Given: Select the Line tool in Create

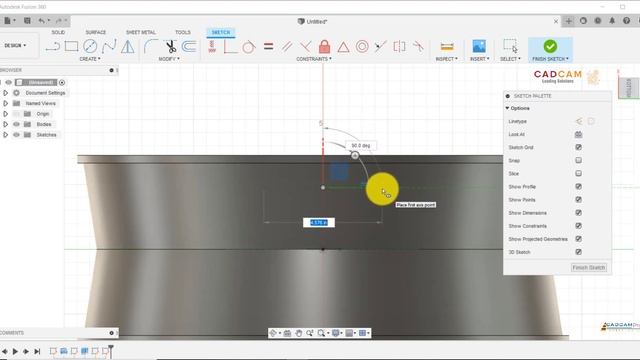Looking at the screenshot, I should [52, 47].
